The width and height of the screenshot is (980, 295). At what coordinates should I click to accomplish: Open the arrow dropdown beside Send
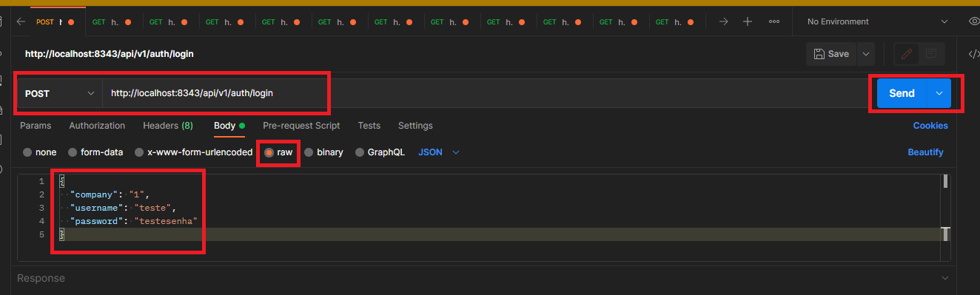tap(939, 93)
